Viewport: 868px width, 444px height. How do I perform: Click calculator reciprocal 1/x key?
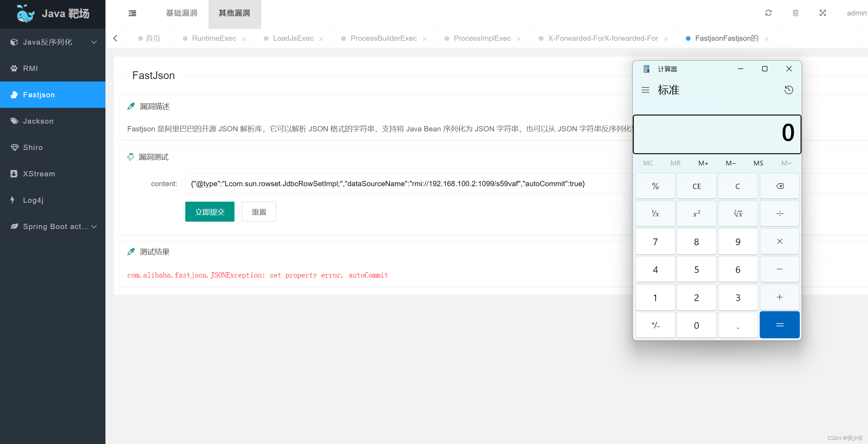pos(655,214)
